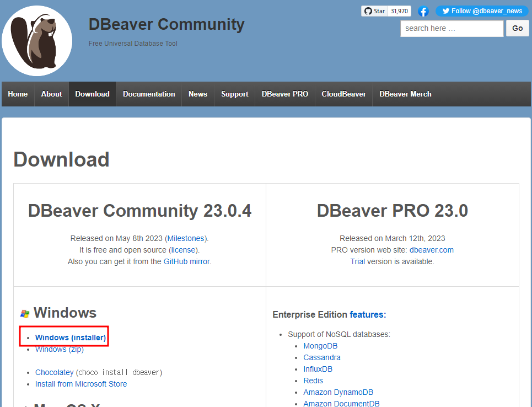Follow @dbeaver_news on Twitter
The width and height of the screenshot is (532, 407).
pos(482,11)
